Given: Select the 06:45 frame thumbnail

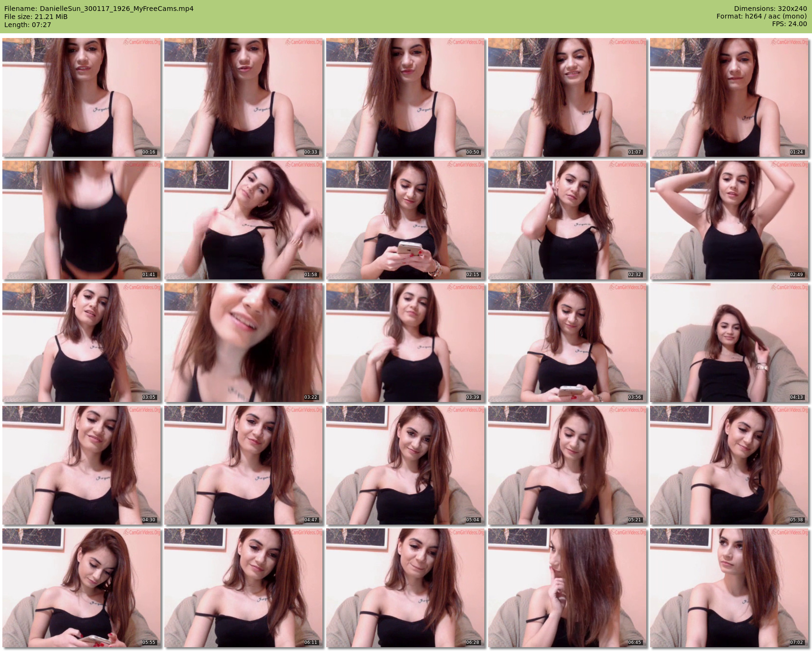Looking at the screenshot, I should pos(567,588).
